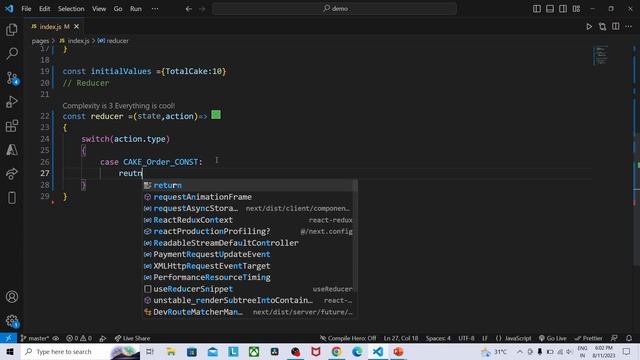The image size is (640, 360).
Task: Open the Search view in activity bar
Action: point(12,53)
